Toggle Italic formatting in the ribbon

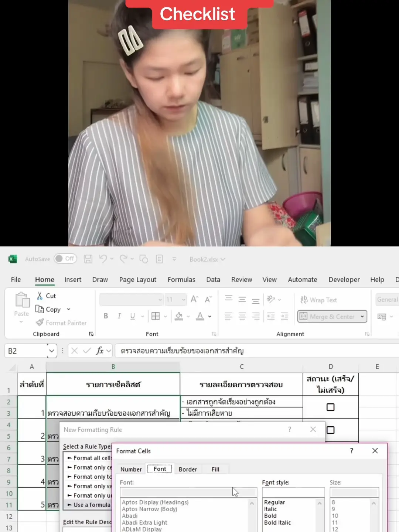point(119,316)
